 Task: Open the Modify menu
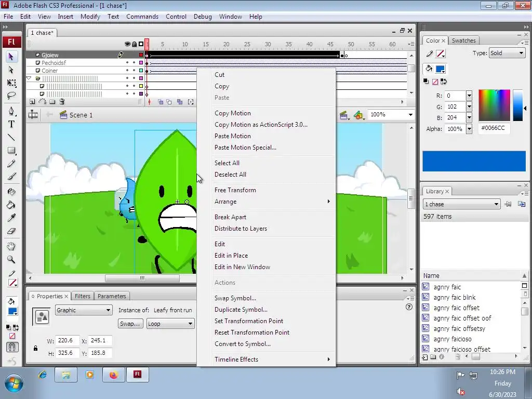(90, 17)
